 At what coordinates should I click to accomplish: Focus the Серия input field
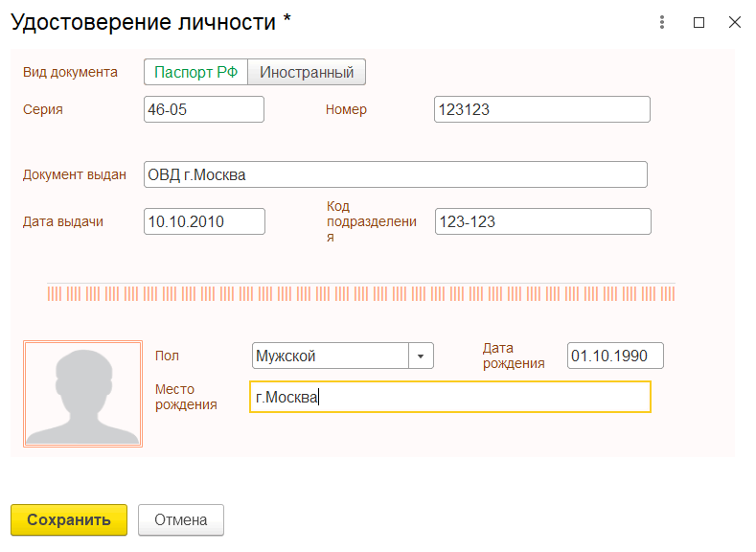coord(203,109)
